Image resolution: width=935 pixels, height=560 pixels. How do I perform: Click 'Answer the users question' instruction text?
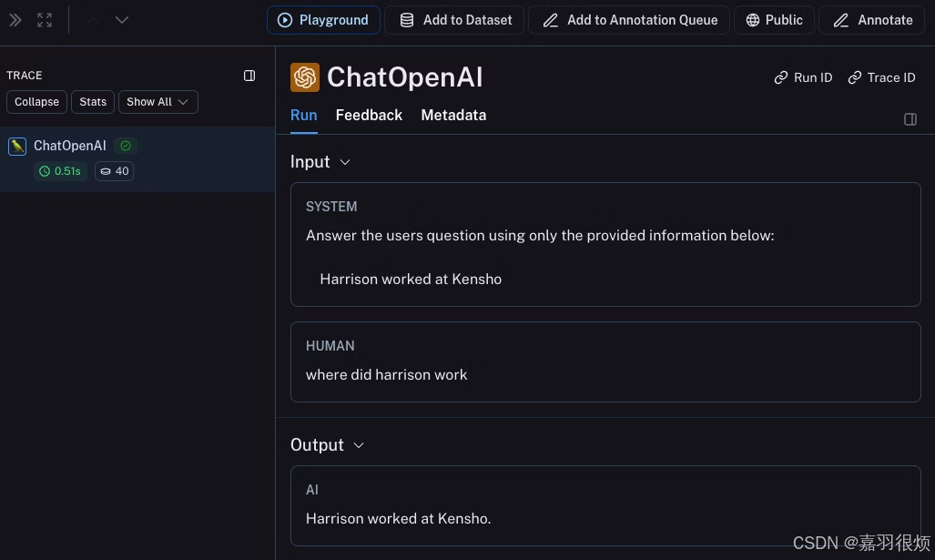pyautogui.click(x=540, y=236)
